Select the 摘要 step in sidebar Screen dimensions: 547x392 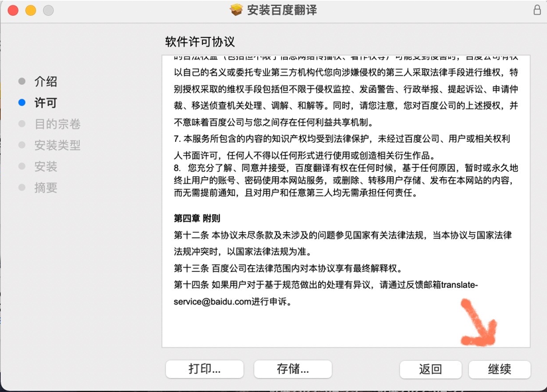(46, 188)
